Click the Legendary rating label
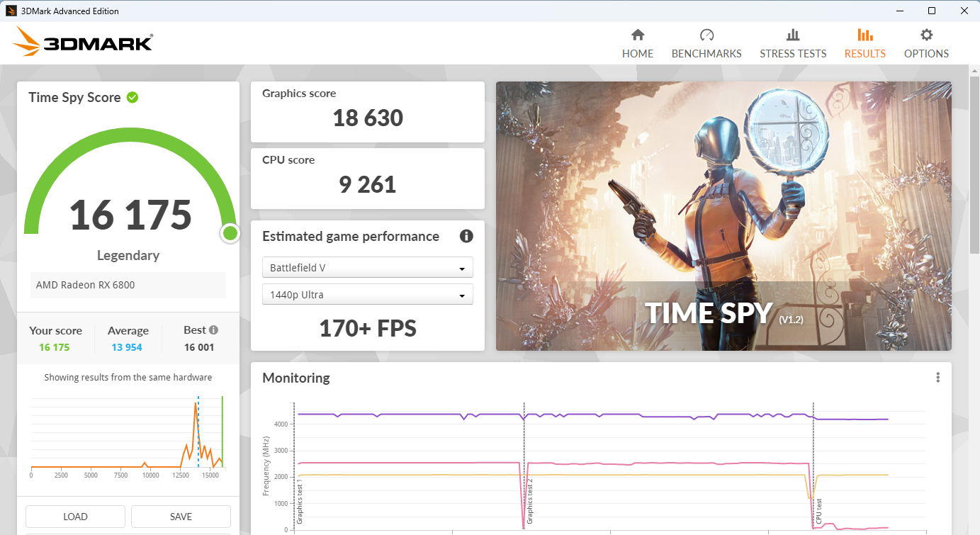980x535 pixels. point(128,256)
